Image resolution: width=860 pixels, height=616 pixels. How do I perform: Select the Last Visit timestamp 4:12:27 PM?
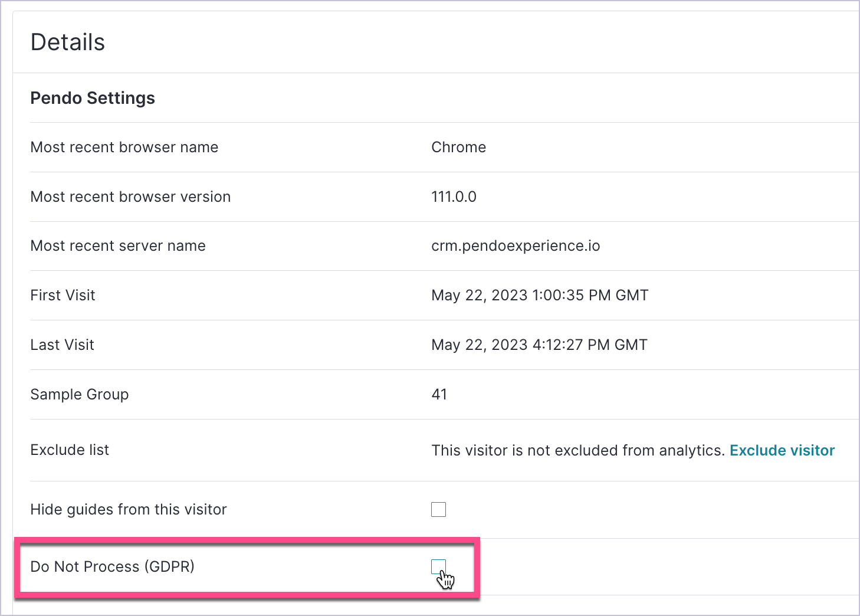[539, 345]
